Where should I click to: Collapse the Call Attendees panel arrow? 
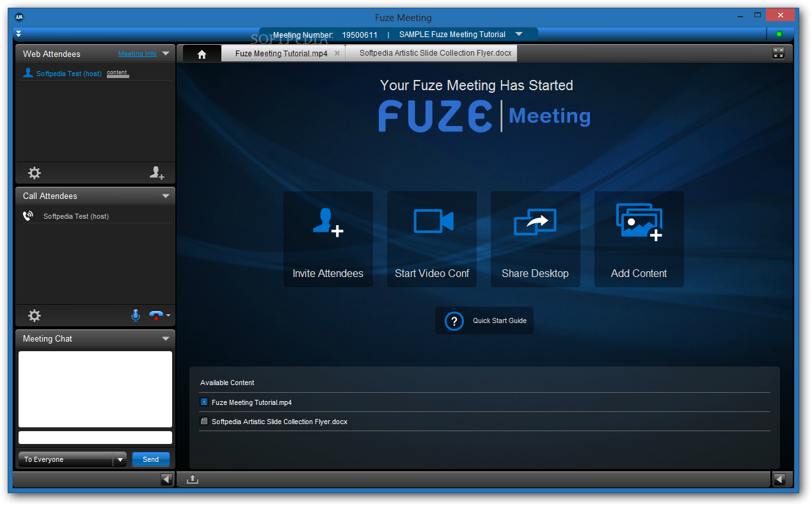166,196
